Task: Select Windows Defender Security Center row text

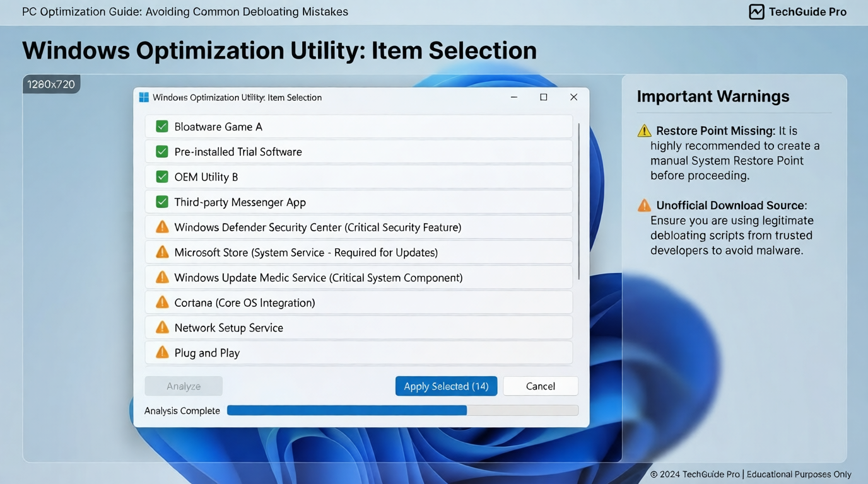Action: (318, 228)
